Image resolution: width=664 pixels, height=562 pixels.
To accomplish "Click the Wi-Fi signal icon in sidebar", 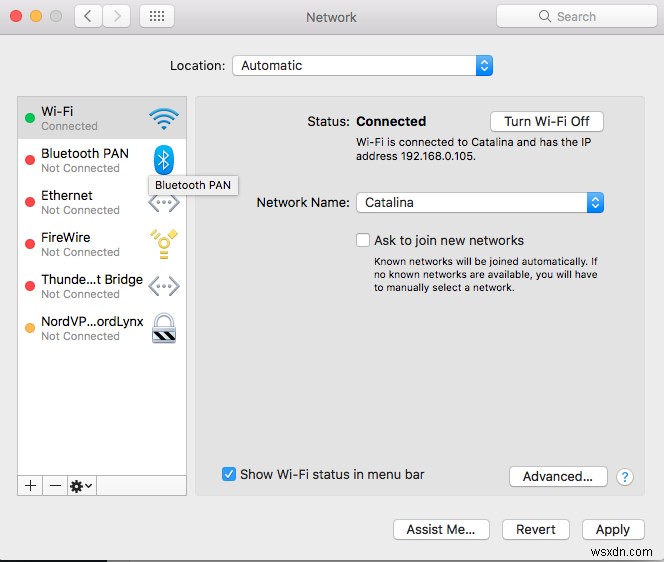I will (x=164, y=119).
